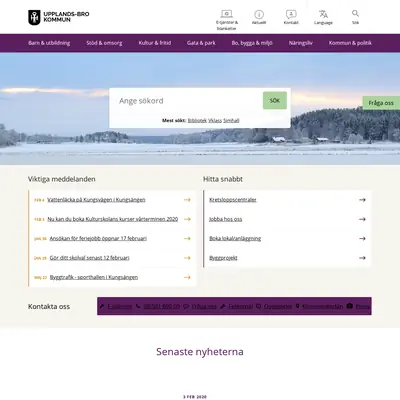400x400 pixels.
Task: Click the map pin icon in Kontakta oss bar
Action: [298, 306]
